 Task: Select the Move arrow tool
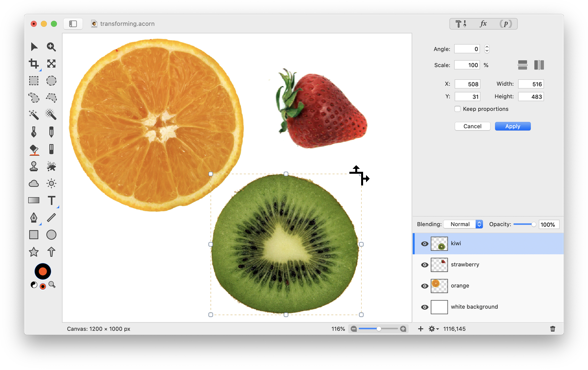[34, 46]
